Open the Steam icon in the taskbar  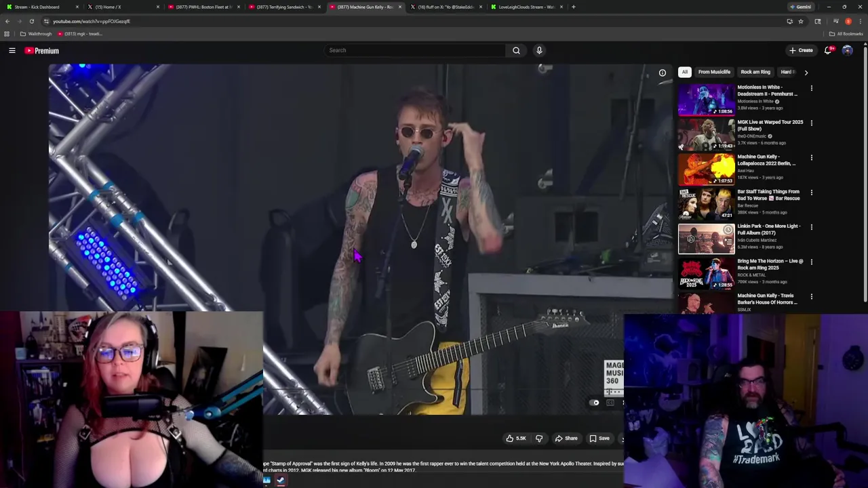pos(280,481)
